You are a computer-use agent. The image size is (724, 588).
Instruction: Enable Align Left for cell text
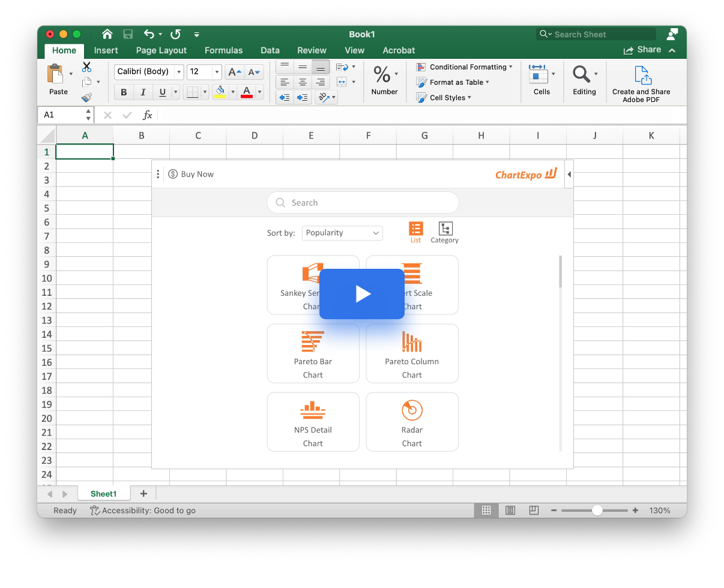coord(285,82)
